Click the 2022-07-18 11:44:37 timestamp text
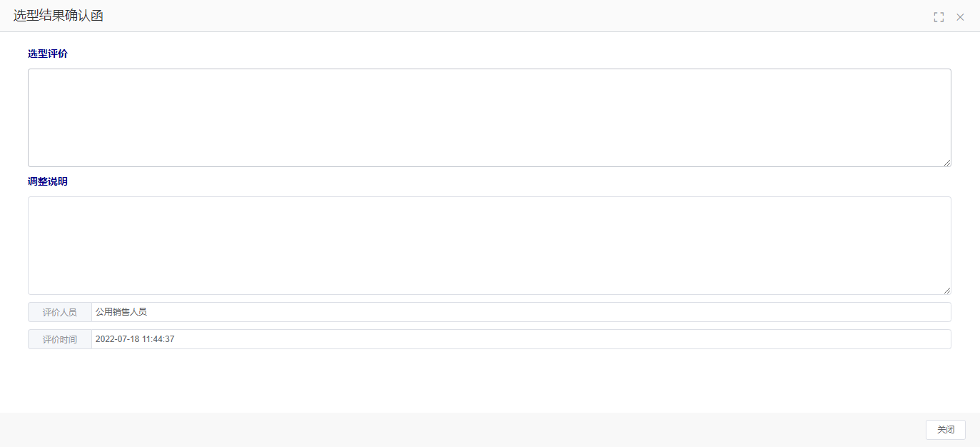The width and height of the screenshot is (980, 447). [x=135, y=339]
